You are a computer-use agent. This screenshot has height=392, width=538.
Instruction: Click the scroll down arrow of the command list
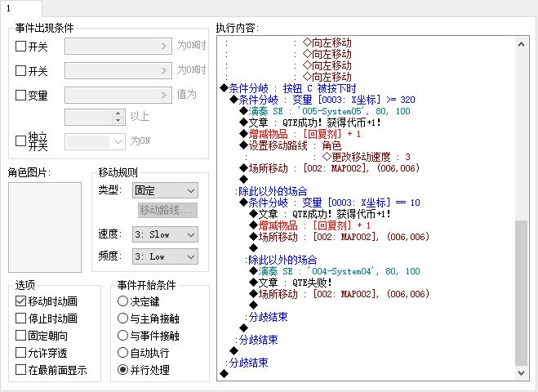tap(521, 372)
